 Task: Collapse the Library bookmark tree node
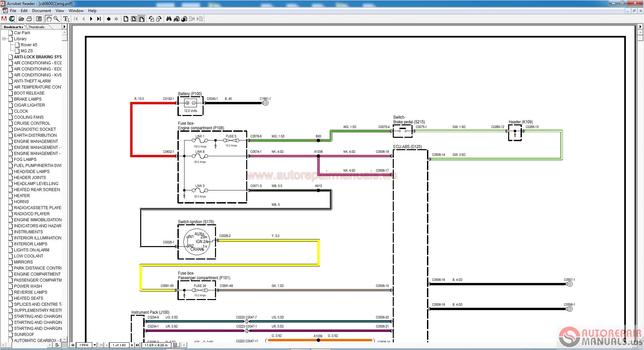click(4, 39)
